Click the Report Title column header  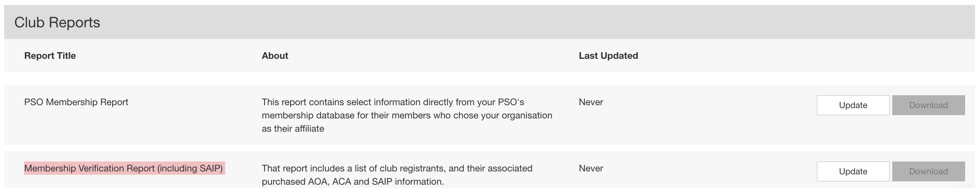(50, 55)
